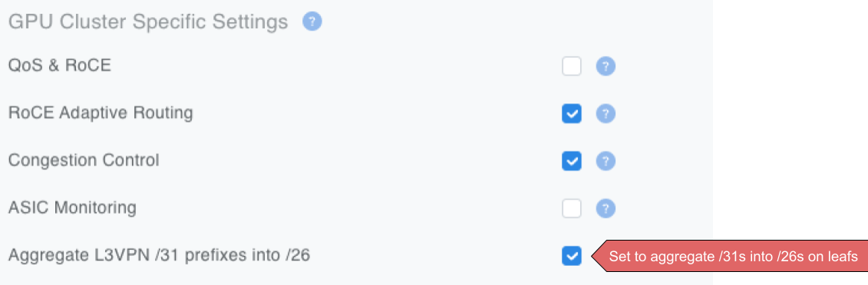Click the red aggregate /31s callout annotation
868x285 pixels.
[x=729, y=257]
